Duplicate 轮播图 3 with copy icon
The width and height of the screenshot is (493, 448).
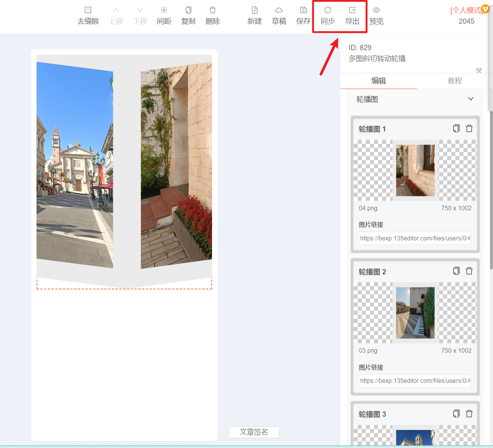[x=456, y=414]
